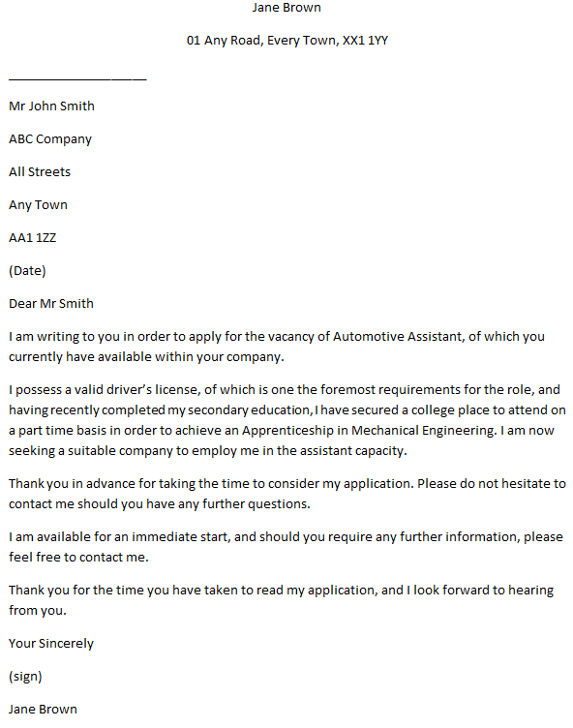Click the words Apprenticeship in Mechanical Engineering
Image resolution: width=573 pixels, height=728 pixels.
point(369,431)
